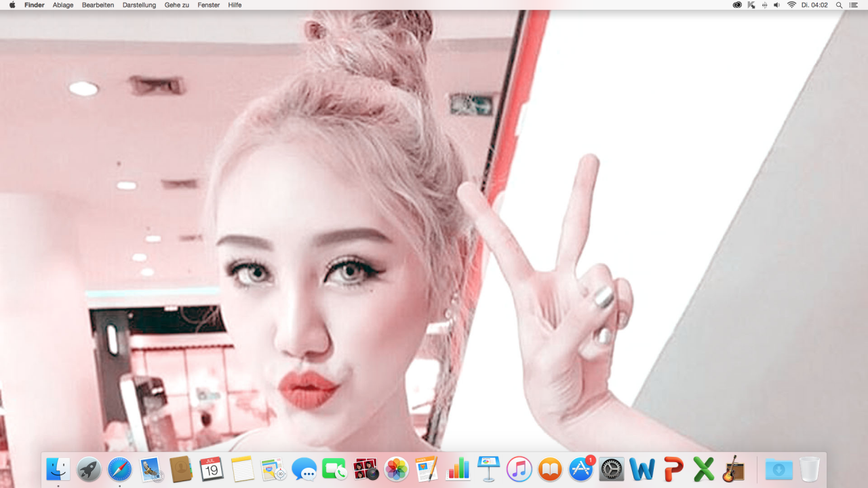
Task: Launch Microsoft PowerPoint from the dock
Action: tap(673, 469)
